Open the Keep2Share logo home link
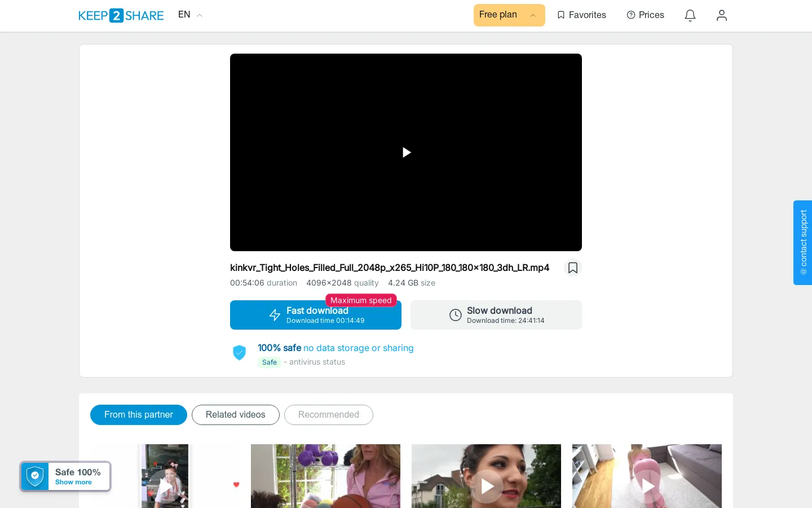 click(x=121, y=15)
